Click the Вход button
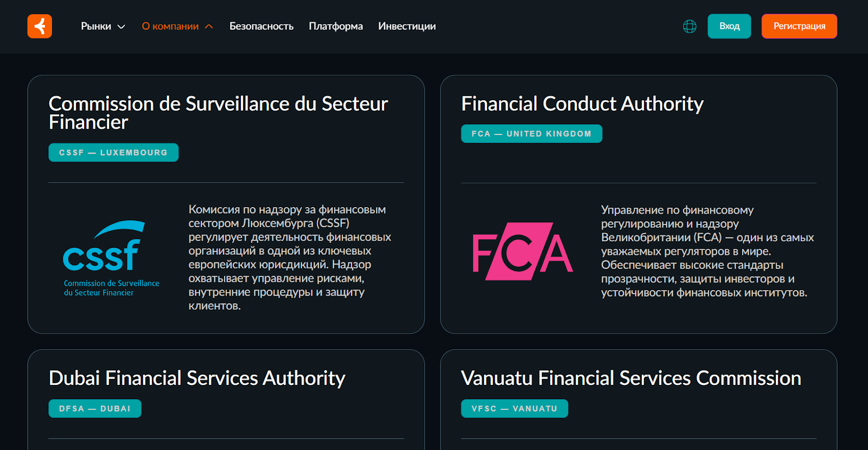 coord(729,26)
